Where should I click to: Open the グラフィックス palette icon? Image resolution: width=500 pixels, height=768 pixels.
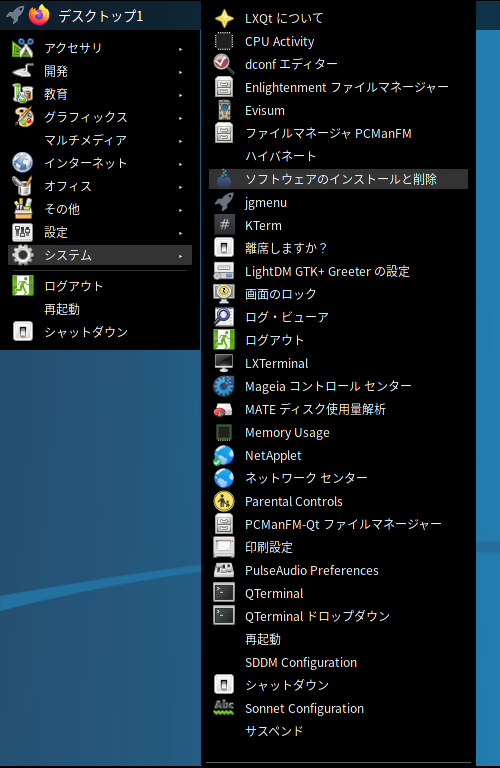(23, 117)
